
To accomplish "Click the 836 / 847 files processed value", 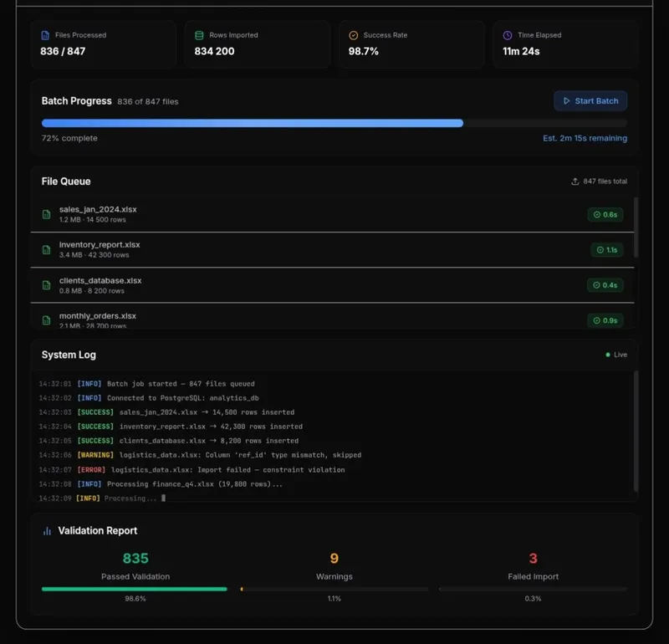I will pos(63,51).
